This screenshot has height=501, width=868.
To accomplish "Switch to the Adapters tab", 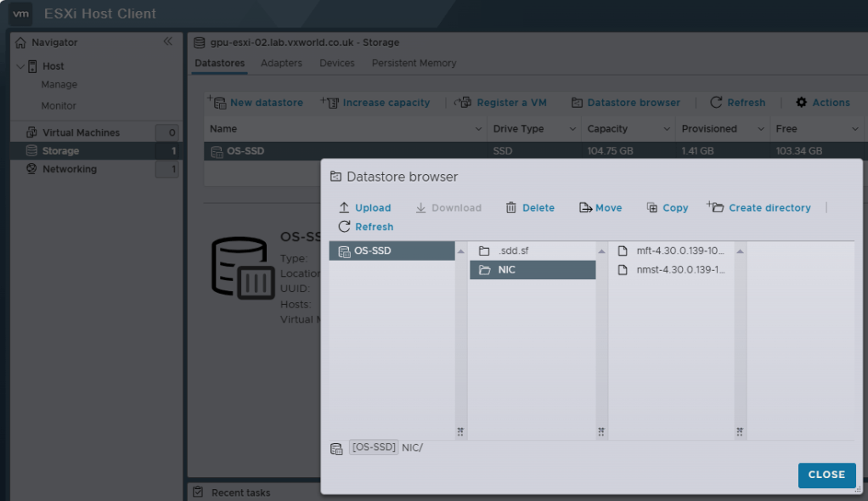I will (281, 64).
